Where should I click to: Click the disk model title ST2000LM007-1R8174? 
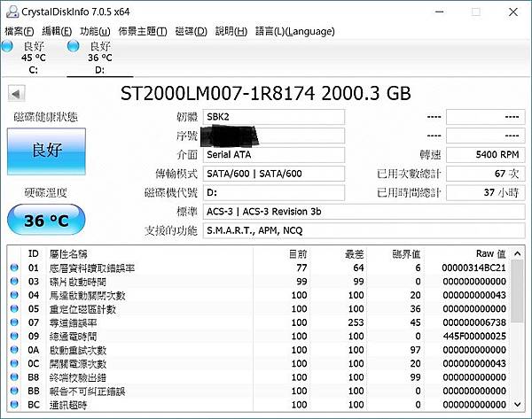[218, 93]
